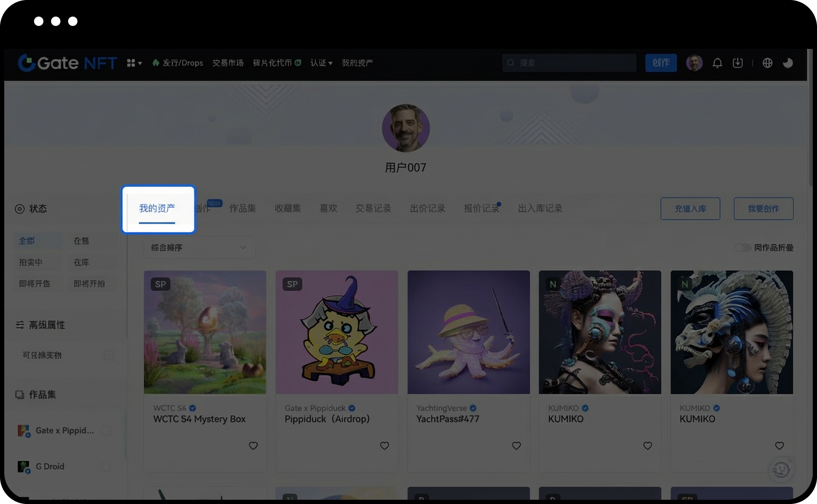Image resolution: width=817 pixels, height=504 pixels.
Task: Switch to the 收藏集 tab
Action: 287,208
